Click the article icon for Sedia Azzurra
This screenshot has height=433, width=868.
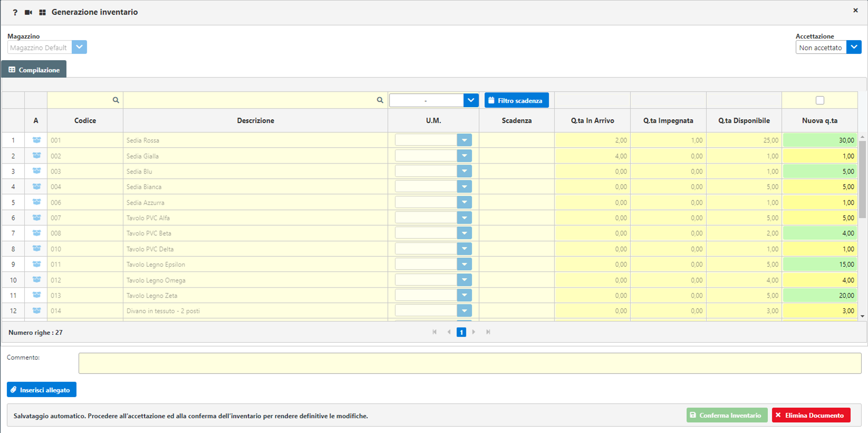pos(36,202)
